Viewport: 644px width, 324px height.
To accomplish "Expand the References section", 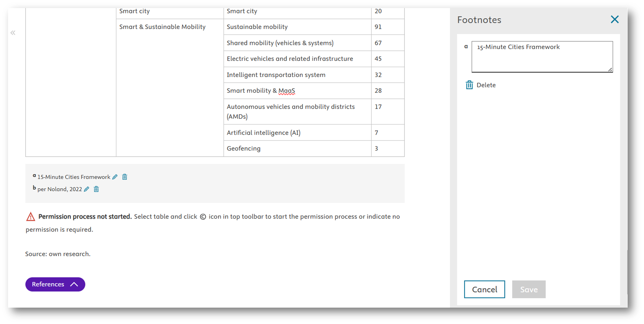I will click(x=55, y=284).
